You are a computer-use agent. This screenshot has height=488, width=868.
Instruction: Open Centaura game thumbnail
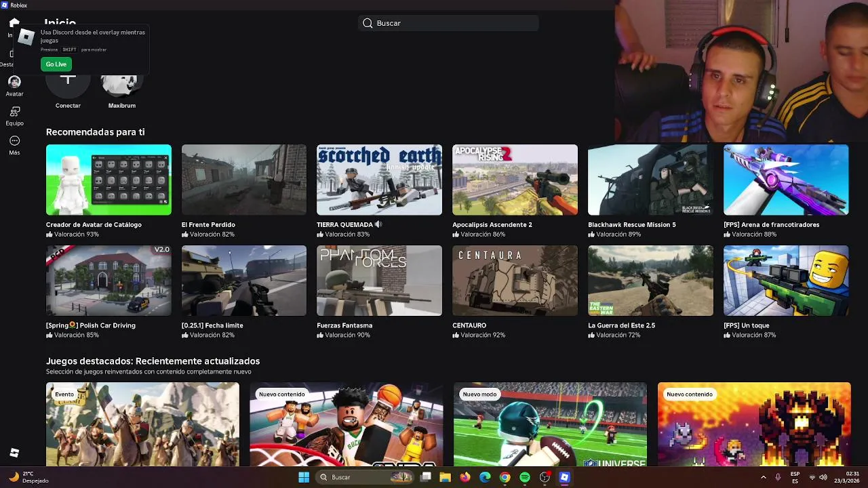point(515,281)
